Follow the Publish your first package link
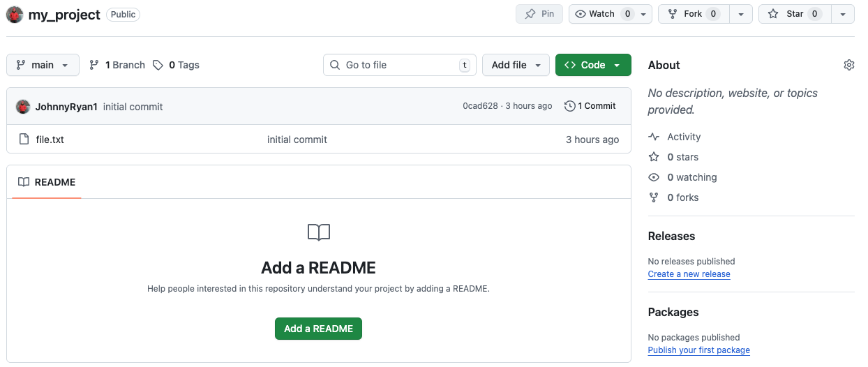 pos(698,350)
